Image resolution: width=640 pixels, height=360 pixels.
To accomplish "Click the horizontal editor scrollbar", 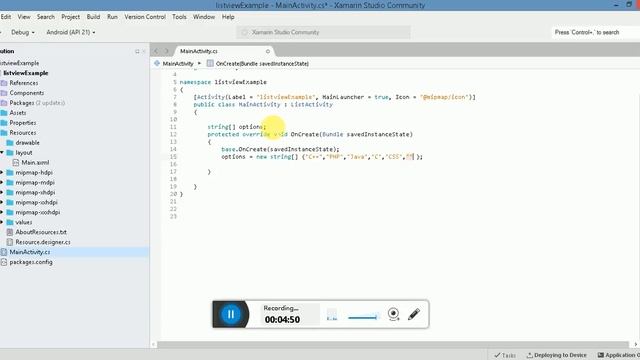I will [393, 344].
